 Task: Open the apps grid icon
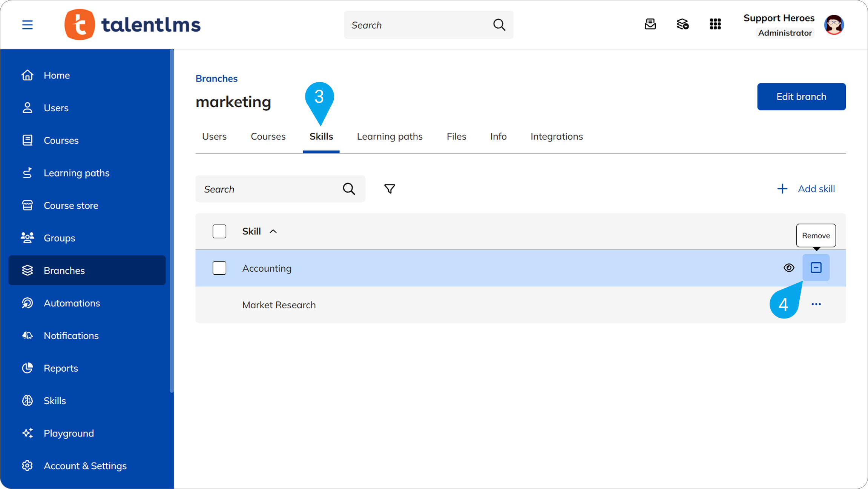[715, 25]
